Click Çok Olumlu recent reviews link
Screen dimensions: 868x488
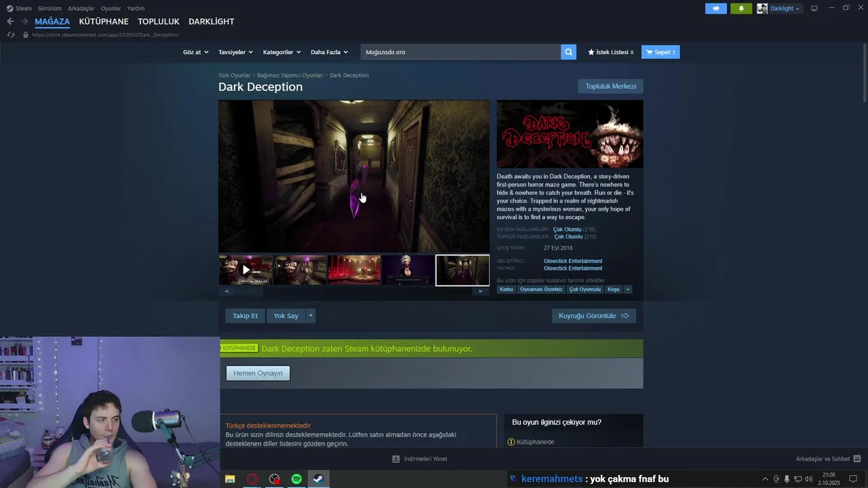click(x=568, y=229)
